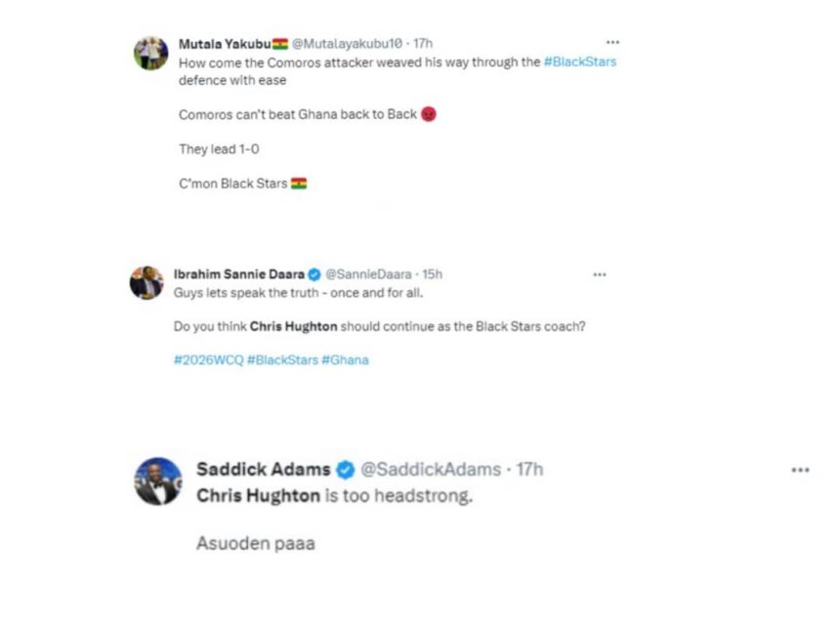
Task: Click the @SaddickAdams handle text
Action: pyautogui.click(x=432, y=469)
